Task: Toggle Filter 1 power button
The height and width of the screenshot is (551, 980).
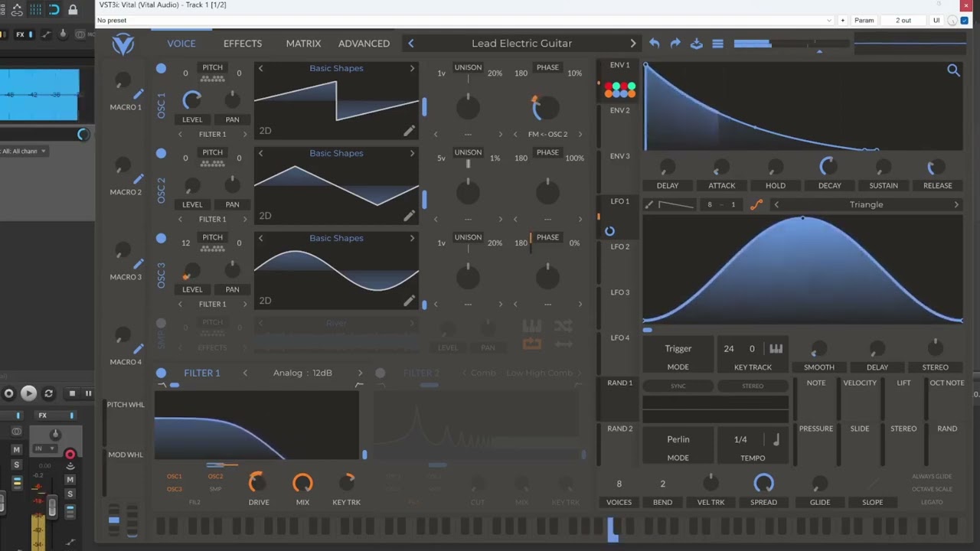Action: (161, 373)
